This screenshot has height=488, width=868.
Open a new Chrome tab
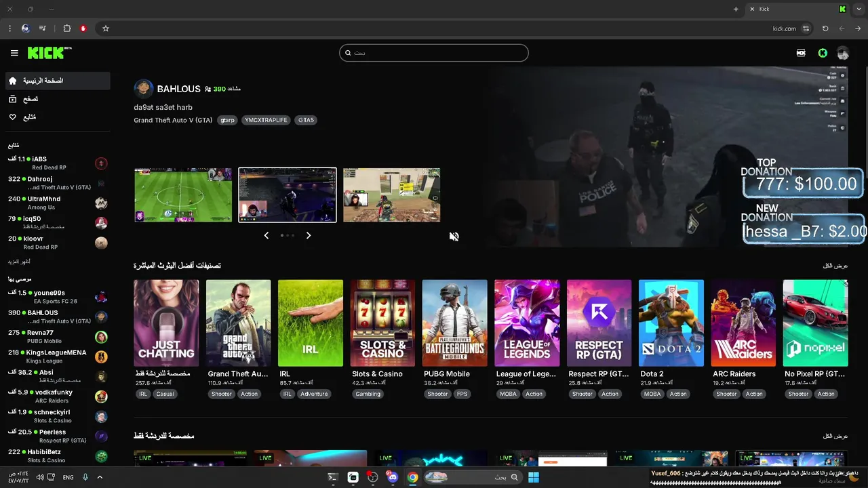click(736, 9)
